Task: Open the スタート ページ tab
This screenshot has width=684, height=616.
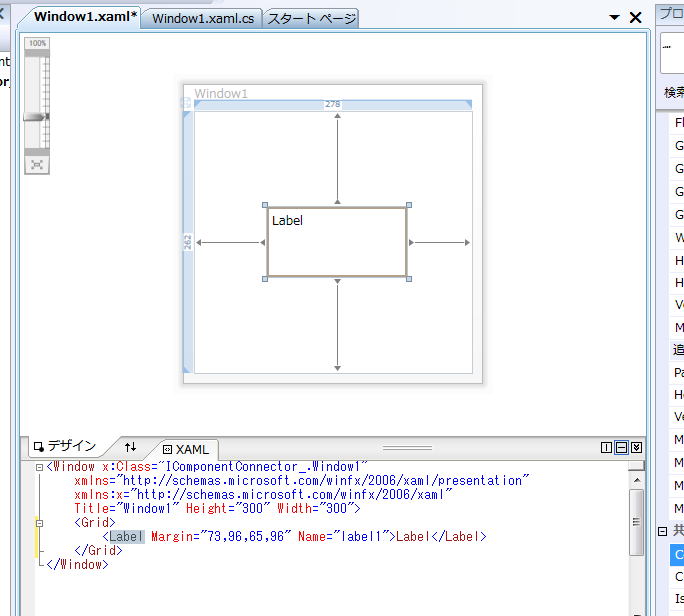Action: click(x=311, y=18)
